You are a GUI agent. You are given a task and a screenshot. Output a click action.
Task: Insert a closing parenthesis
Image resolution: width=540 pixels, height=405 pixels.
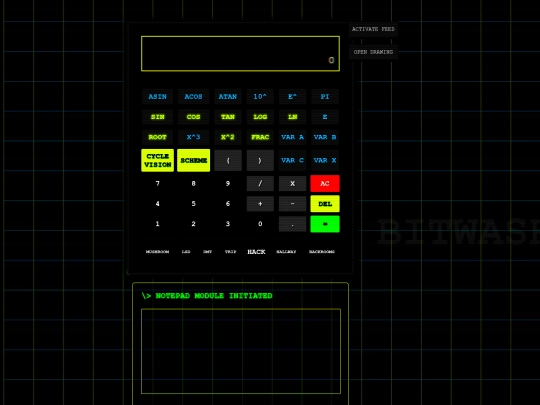(260, 160)
